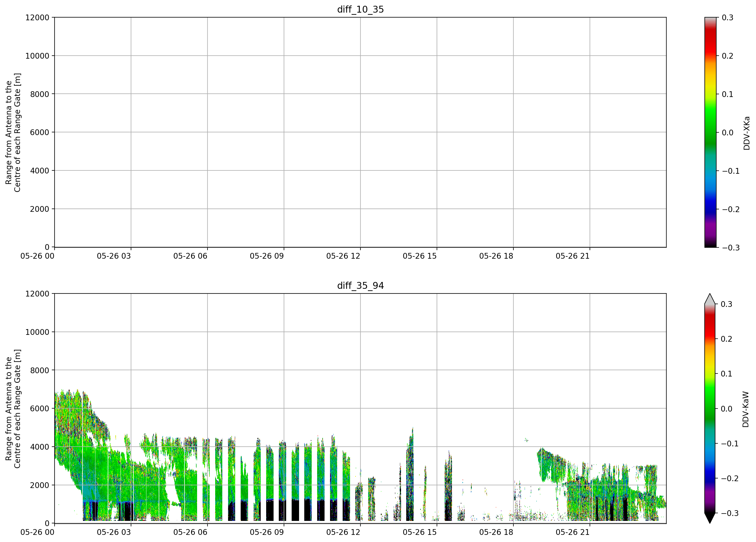The height and width of the screenshot is (542, 756).
Task: Click the 10000 tick on diff_35_94 y-axis
Action: [37, 332]
